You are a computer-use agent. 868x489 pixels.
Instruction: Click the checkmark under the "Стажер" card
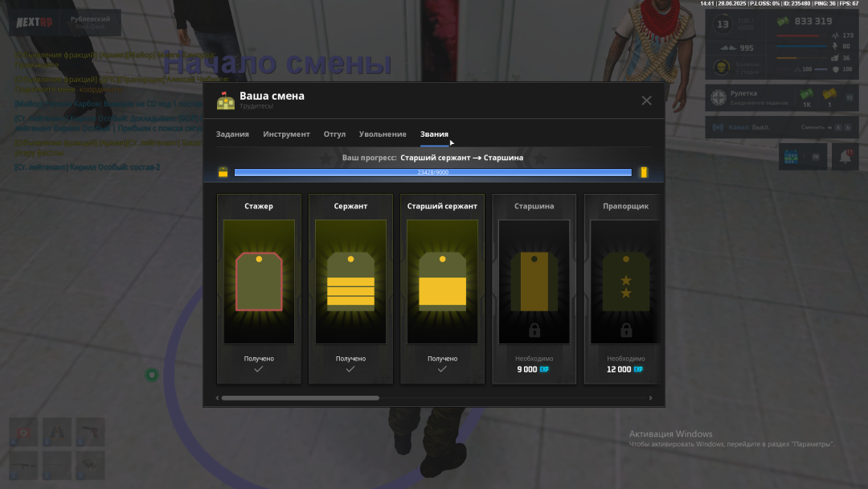pyautogui.click(x=259, y=369)
